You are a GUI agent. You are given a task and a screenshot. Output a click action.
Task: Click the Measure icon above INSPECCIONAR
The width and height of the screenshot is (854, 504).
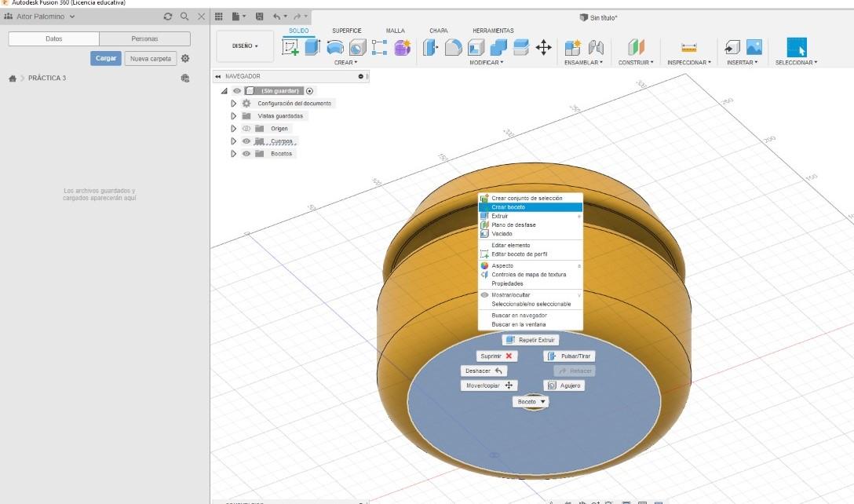tap(689, 48)
